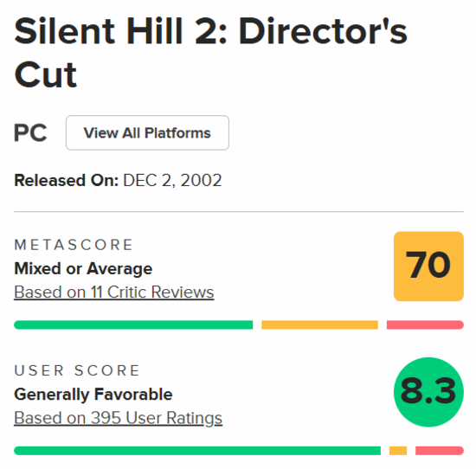Click the USER SCORE heading label
476x469 pixels.
(77, 370)
